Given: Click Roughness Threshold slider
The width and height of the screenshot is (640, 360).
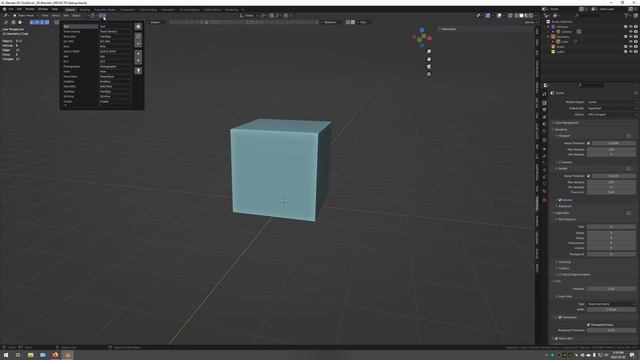Looking at the screenshot, I should pos(611,330).
